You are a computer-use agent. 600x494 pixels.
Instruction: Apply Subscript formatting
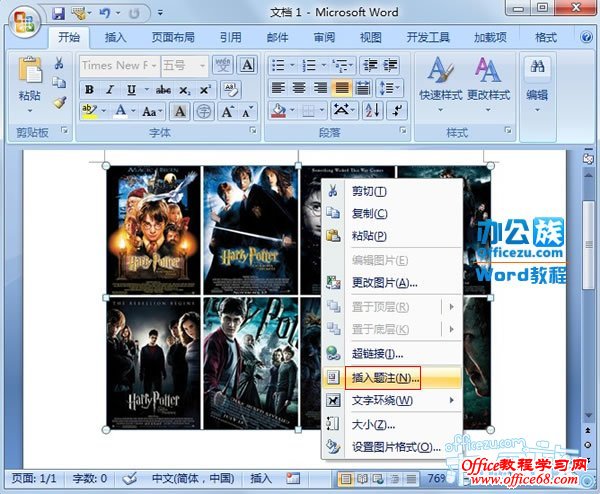point(184,90)
